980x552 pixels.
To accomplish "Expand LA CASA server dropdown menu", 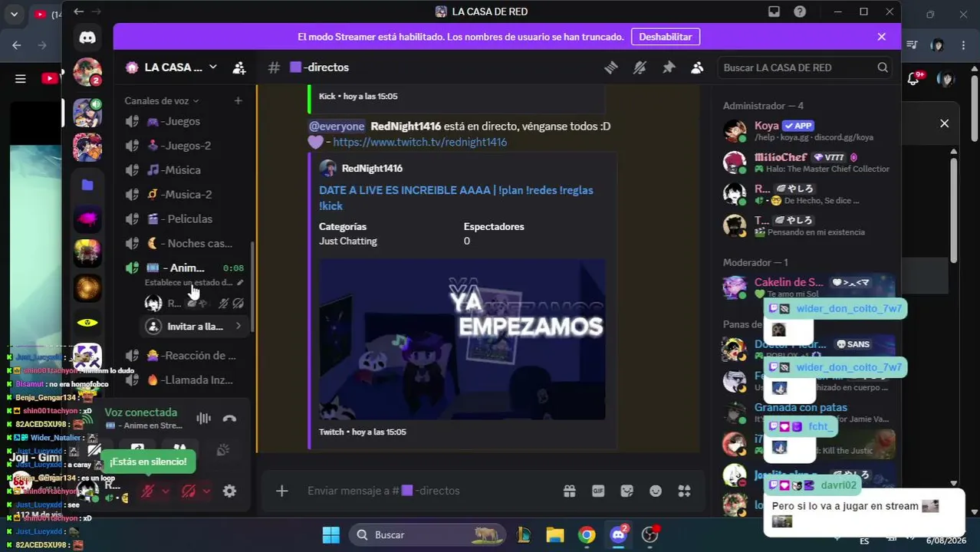I will click(x=213, y=67).
